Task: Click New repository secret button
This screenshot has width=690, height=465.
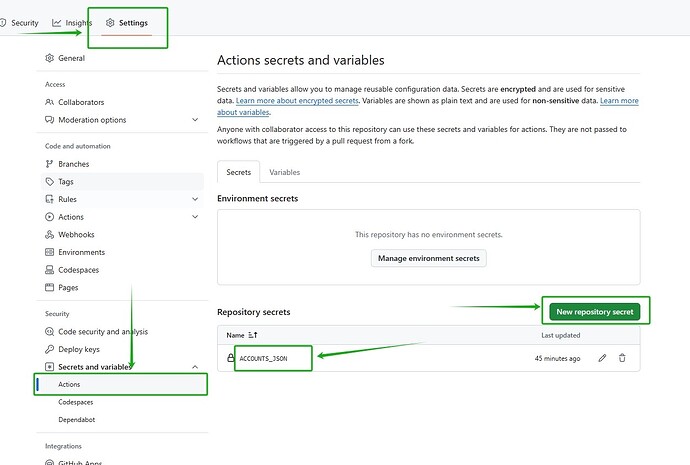Action: tap(594, 312)
